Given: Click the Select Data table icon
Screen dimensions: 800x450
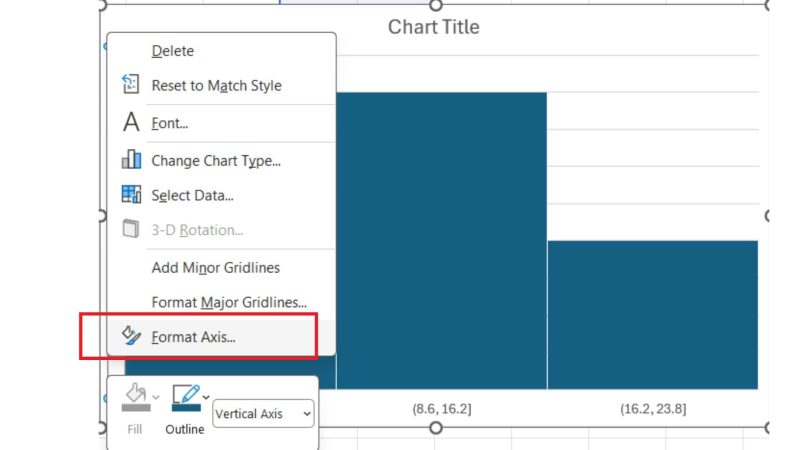Looking at the screenshot, I should [x=131, y=194].
